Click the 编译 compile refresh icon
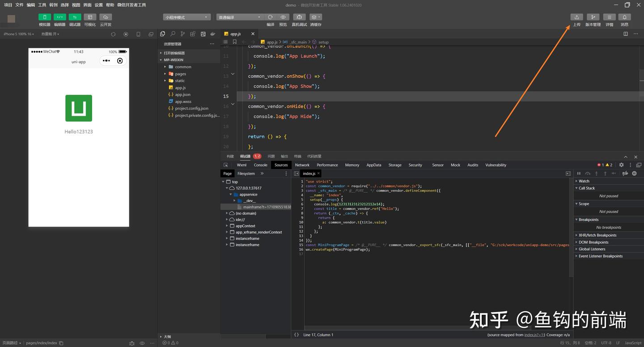This screenshot has height=347, width=644. point(270,17)
